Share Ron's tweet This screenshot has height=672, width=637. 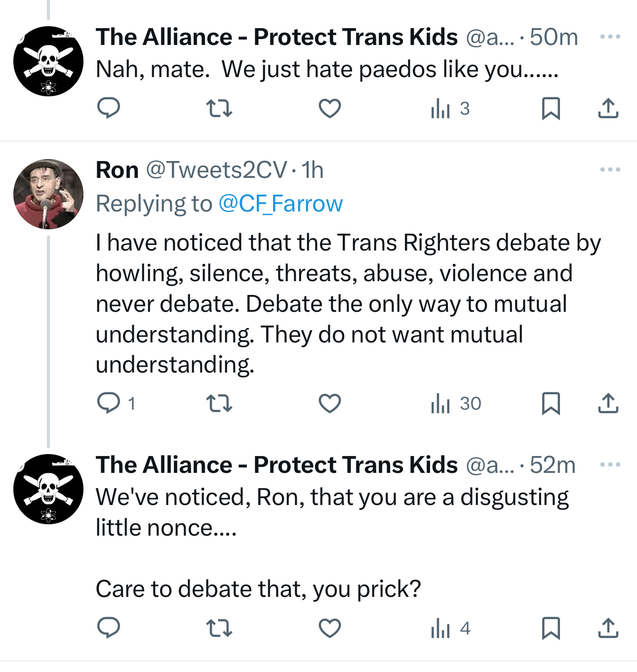coord(608,403)
